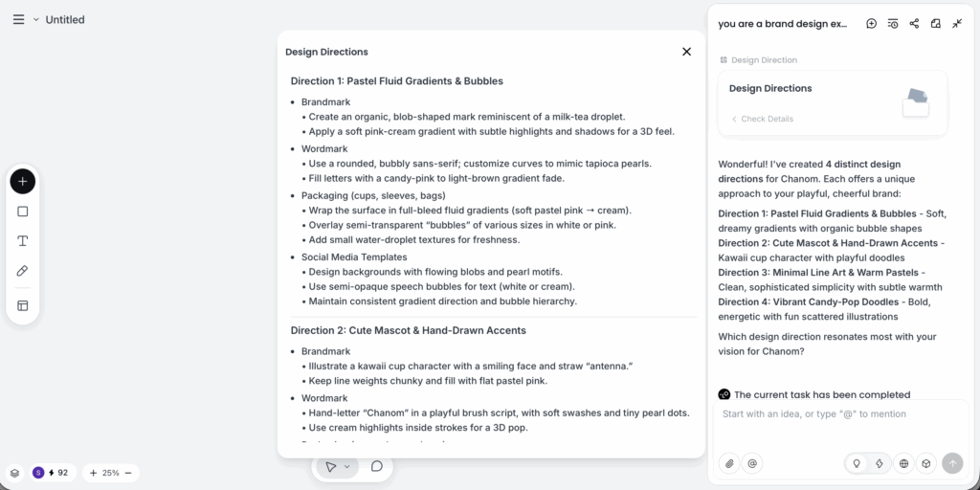The image size is (980, 490).
Task: Pick the pencil draw tool
Action: [23, 271]
